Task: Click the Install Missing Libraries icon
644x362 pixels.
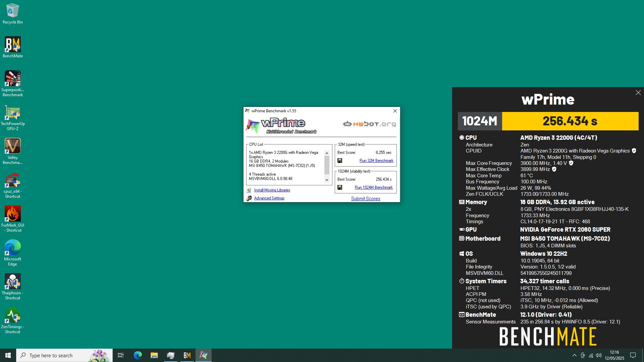Action: pyautogui.click(x=249, y=190)
